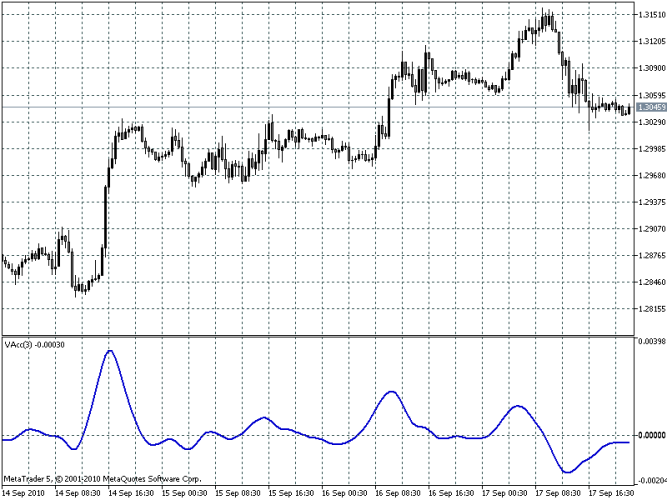667x500 pixels.
Task: Click the horizontal grey current price line
Action: pyautogui.click(x=318, y=107)
